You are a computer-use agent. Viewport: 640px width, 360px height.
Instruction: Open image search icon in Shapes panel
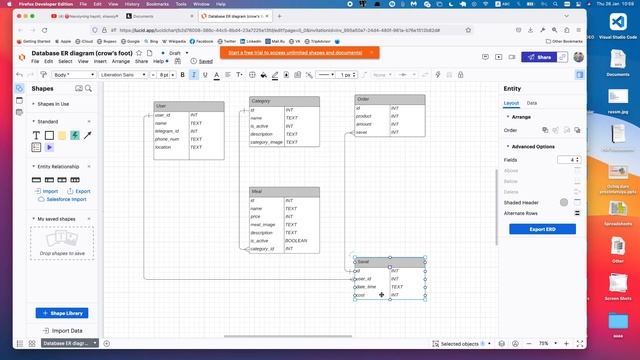point(79,89)
